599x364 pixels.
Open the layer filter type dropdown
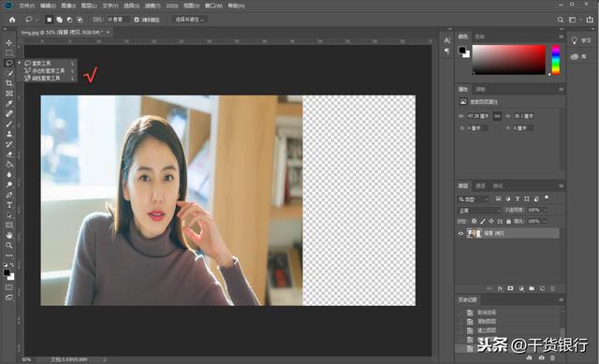click(474, 199)
